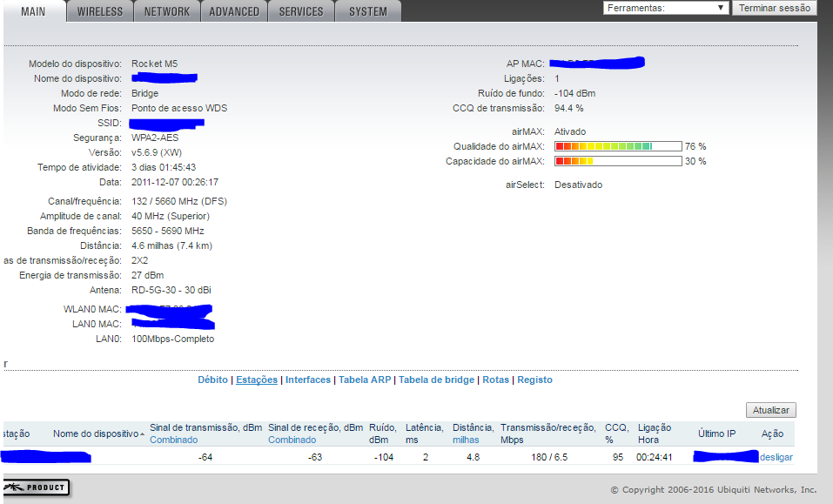The height and width of the screenshot is (504, 833).
Task: Click the Ligações count value 1
Action: pyautogui.click(x=557, y=78)
